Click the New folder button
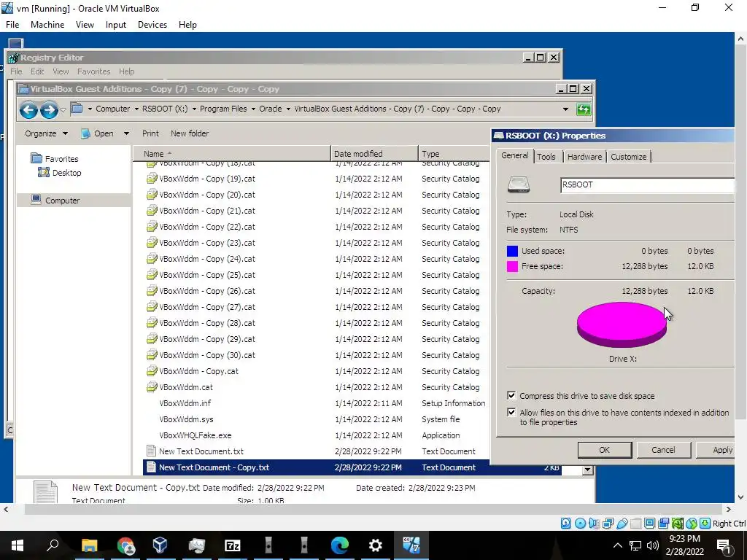 pyautogui.click(x=190, y=133)
